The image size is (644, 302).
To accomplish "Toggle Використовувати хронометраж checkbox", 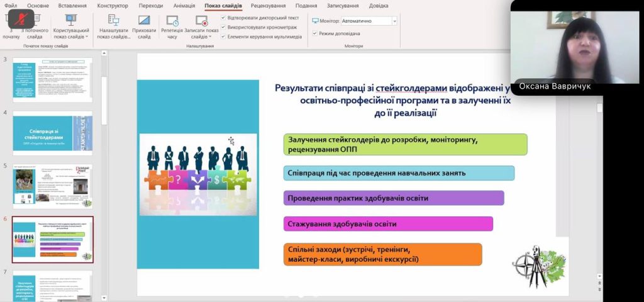I will (223, 27).
